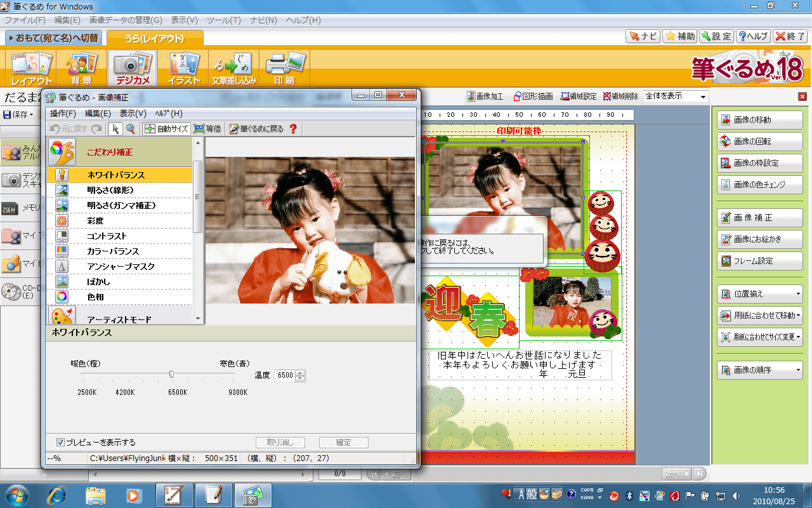Select the デジカメ camera section
Viewport: 812px width, 508px height.
[133, 68]
